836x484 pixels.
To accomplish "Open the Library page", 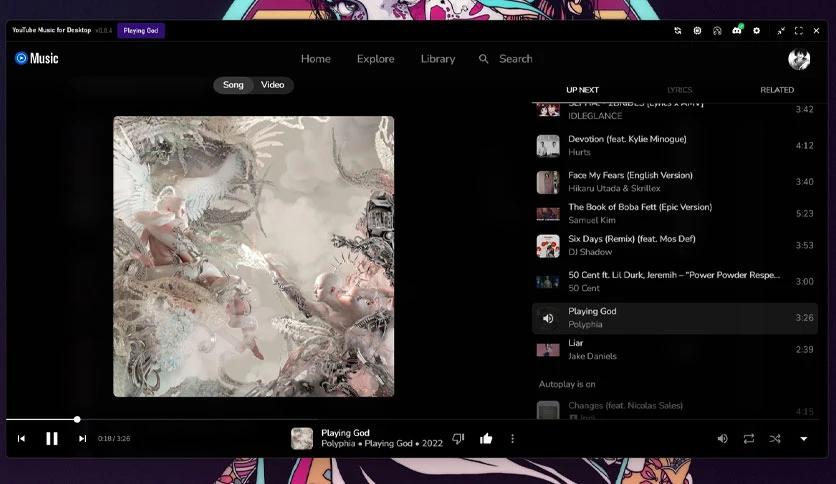I will click(438, 59).
